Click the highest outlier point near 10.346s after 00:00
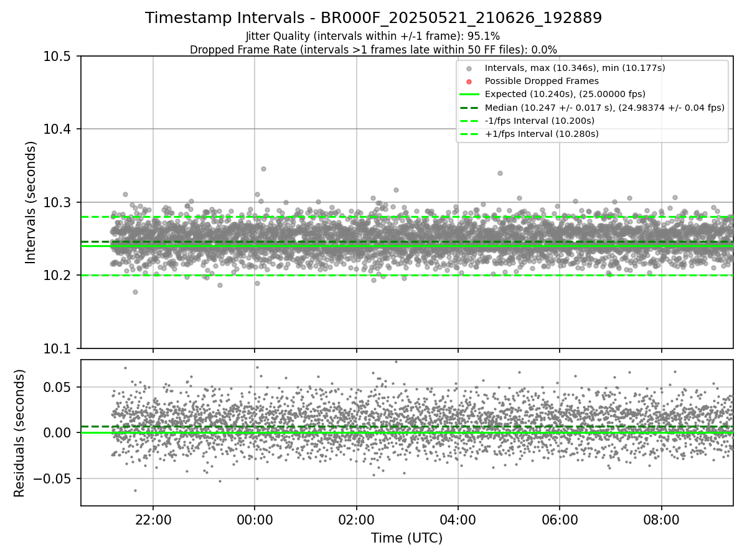Image resolution: width=747 pixels, height=560 pixels. (x=263, y=169)
